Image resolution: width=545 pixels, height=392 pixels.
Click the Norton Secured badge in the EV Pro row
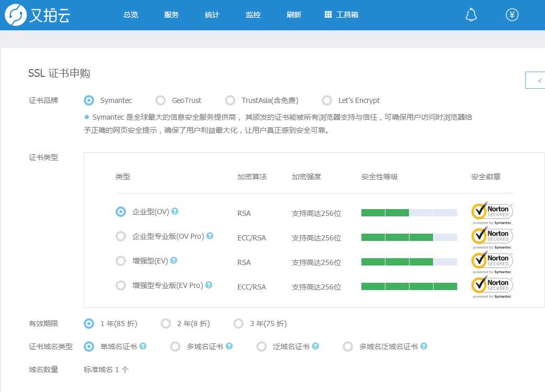pyautogui.click(x=492, y=287)
